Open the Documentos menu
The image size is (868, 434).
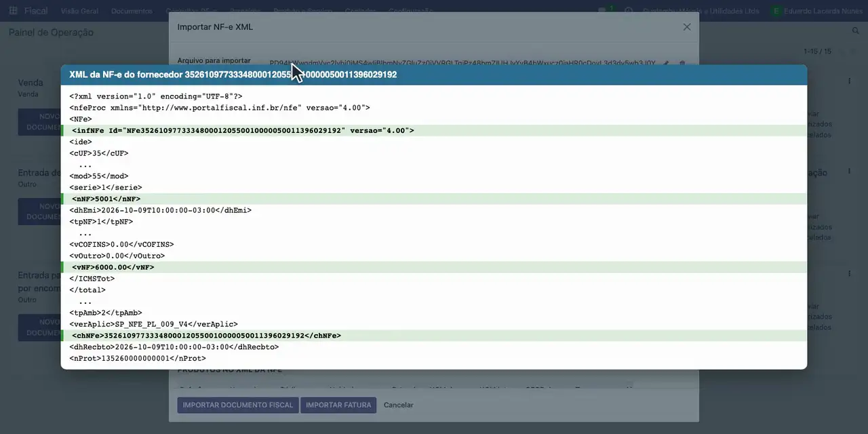(132, 12)
